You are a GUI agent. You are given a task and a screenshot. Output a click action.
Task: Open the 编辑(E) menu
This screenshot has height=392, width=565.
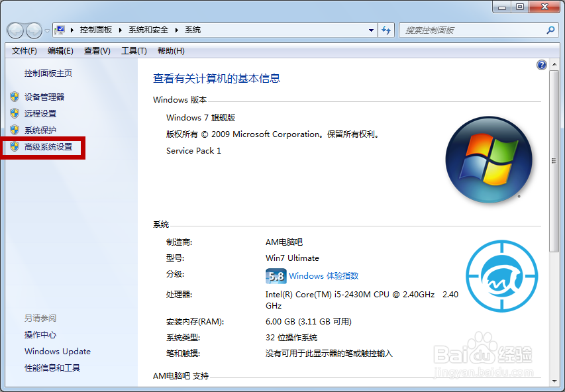(x=60, y=51)
